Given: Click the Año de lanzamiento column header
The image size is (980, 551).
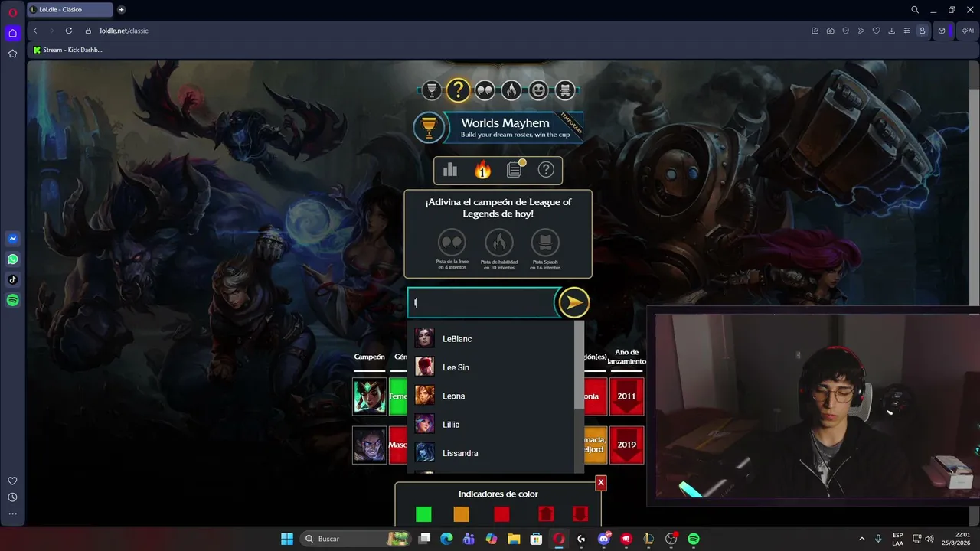Looking at the screenshot, I should [x=627, y=357].
